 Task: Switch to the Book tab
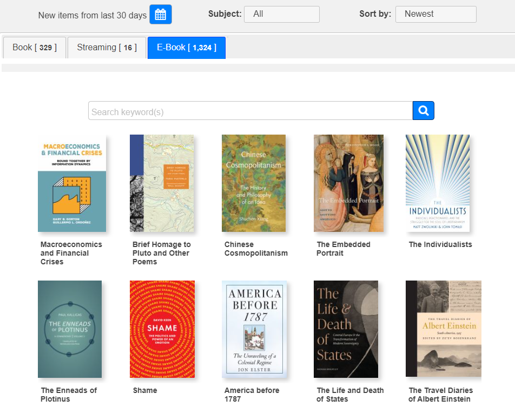coord(35,48)
